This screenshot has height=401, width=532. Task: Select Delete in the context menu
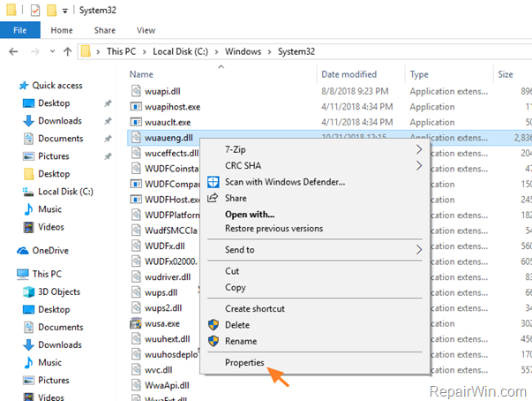pyautogui.click(x=237, y=325)
